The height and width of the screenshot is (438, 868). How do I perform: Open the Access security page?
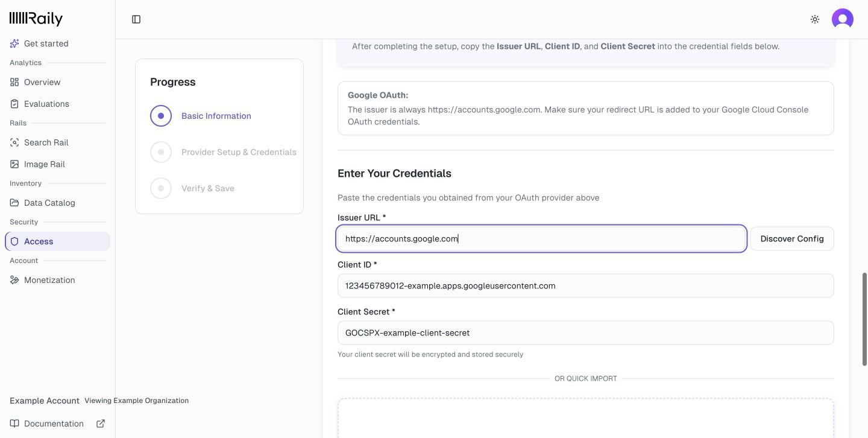(57, 241)
